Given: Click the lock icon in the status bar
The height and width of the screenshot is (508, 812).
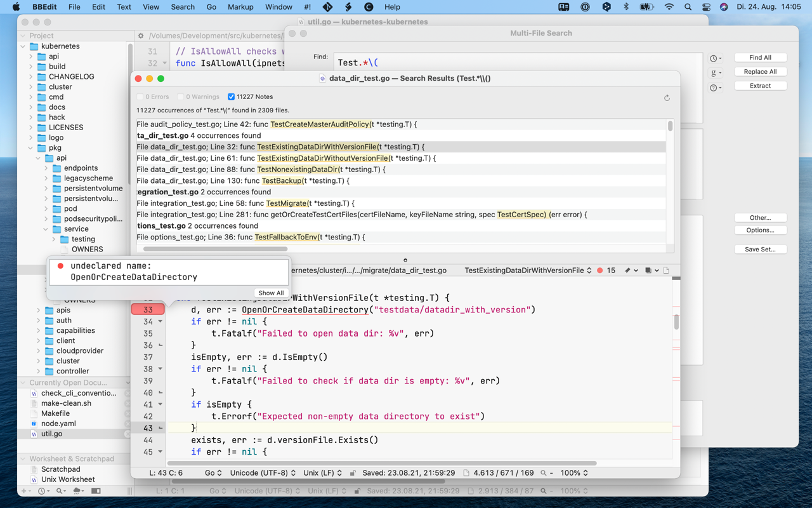Looking at the screenshot, I should (x=353, y=473).
